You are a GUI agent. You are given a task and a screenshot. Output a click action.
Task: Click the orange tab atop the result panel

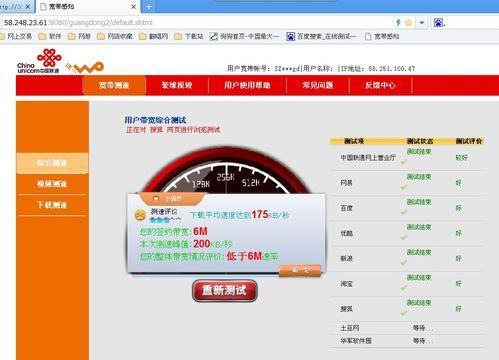[x=172, y=199]
